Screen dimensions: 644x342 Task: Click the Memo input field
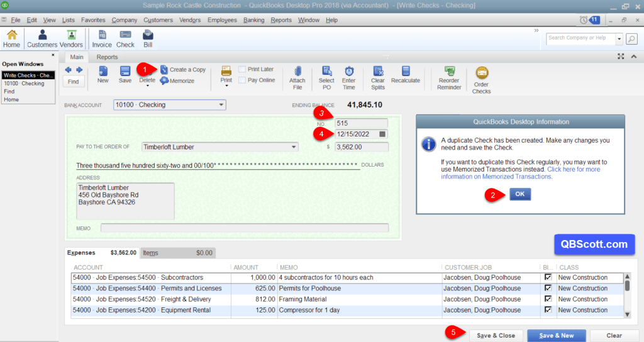[245, 228]
